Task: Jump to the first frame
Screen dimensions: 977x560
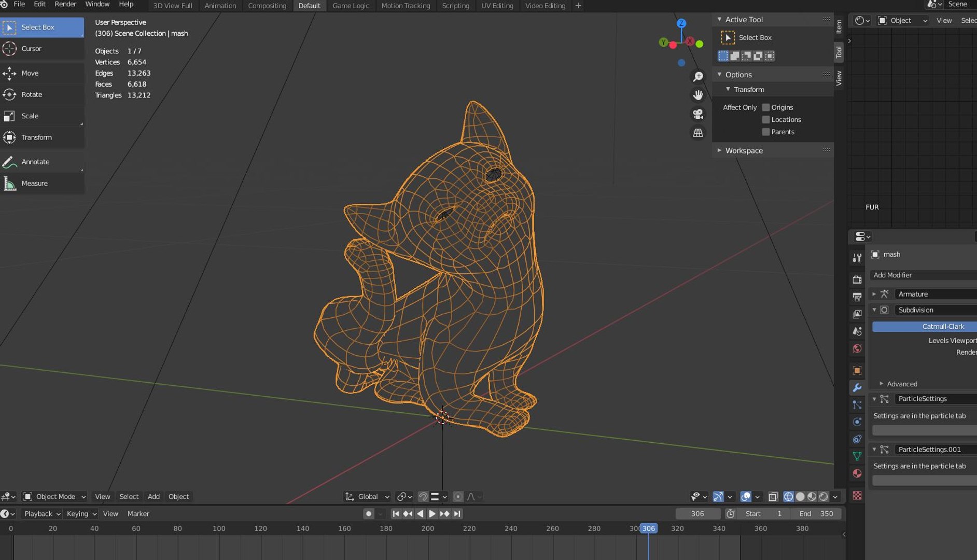Action: (396, 514)
